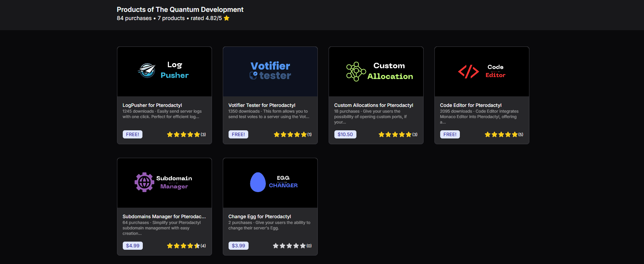Click the green nodes Custom Allocation icon
This screenshot has height=264, width=644.
356,72
